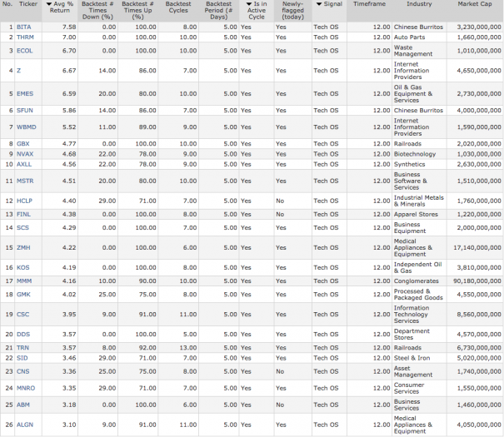Click the Information Technology Services cell

[412, 315]
